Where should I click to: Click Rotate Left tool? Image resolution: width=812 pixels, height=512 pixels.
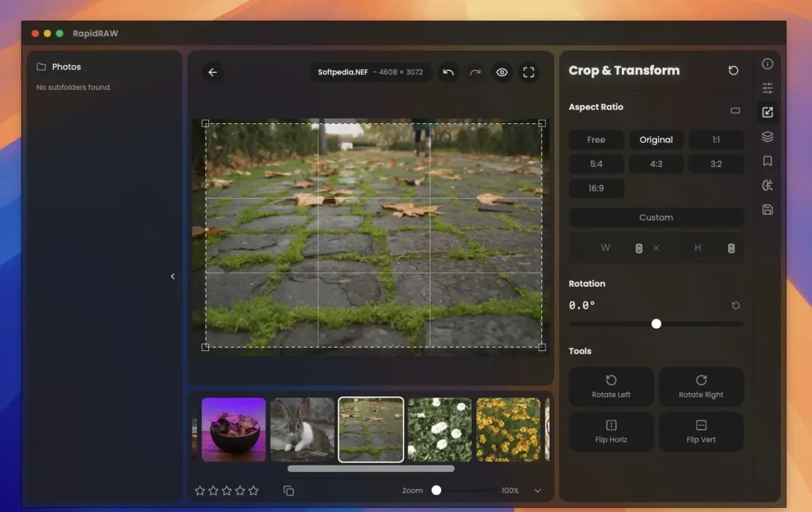click(611, 387)
